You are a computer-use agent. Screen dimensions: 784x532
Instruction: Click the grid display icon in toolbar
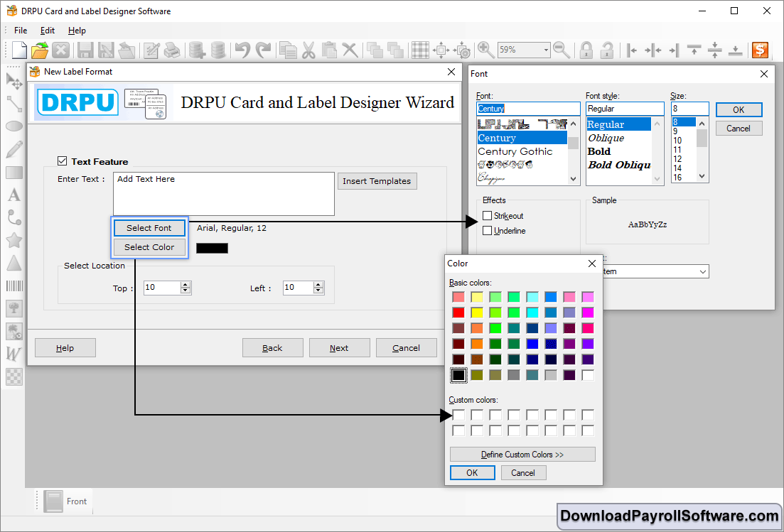420,50
